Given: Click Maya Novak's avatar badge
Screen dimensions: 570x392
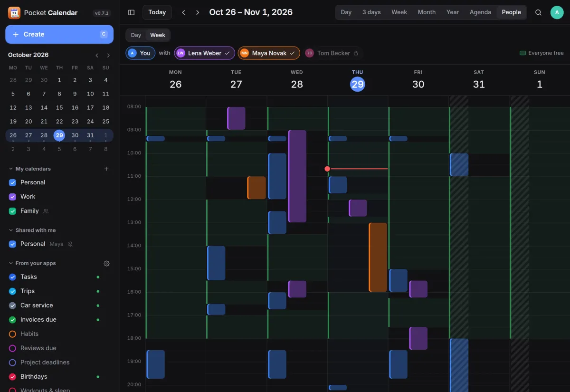Looking at the screenshot, I should click(244, 53).
